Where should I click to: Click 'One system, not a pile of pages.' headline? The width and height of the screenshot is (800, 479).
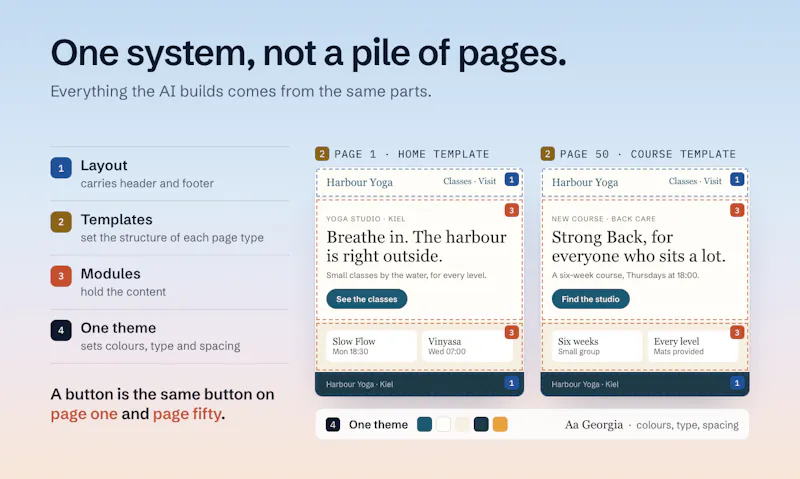pos(308,53)
